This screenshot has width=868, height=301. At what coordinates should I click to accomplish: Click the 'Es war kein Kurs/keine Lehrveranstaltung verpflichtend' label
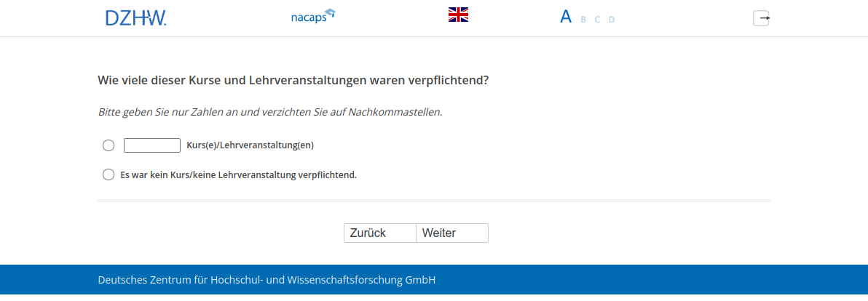pos(238,174)
